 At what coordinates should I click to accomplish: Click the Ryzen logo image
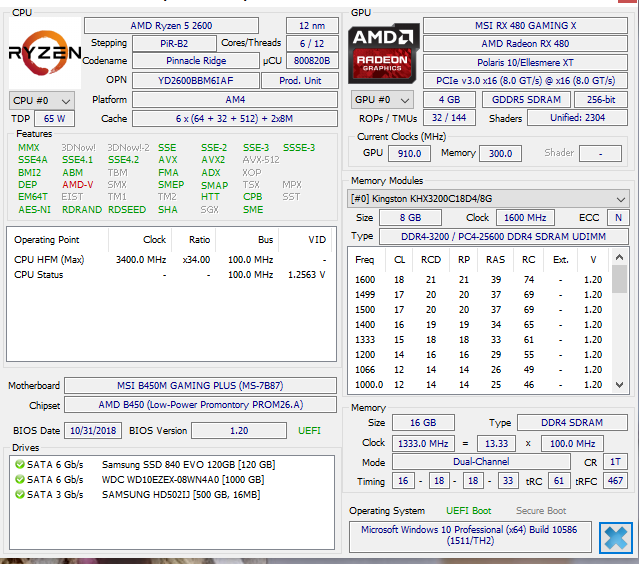[45, 53]
